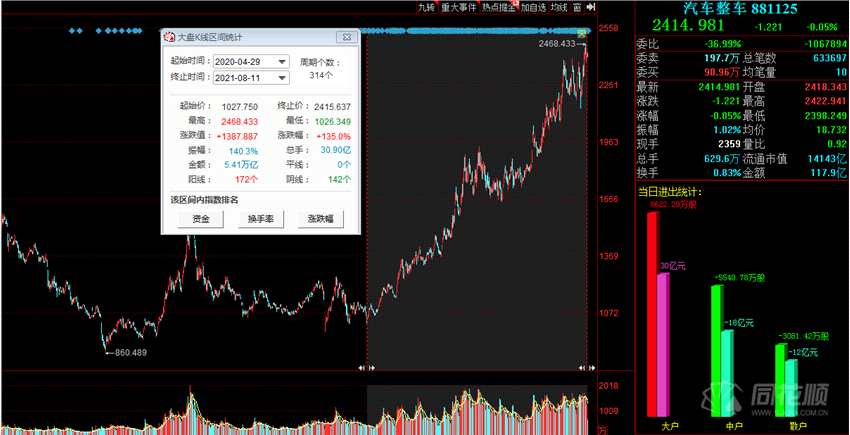850x435 pixels.
Task: Toggle the 均线 moving average lines
Action: [558, 7]
